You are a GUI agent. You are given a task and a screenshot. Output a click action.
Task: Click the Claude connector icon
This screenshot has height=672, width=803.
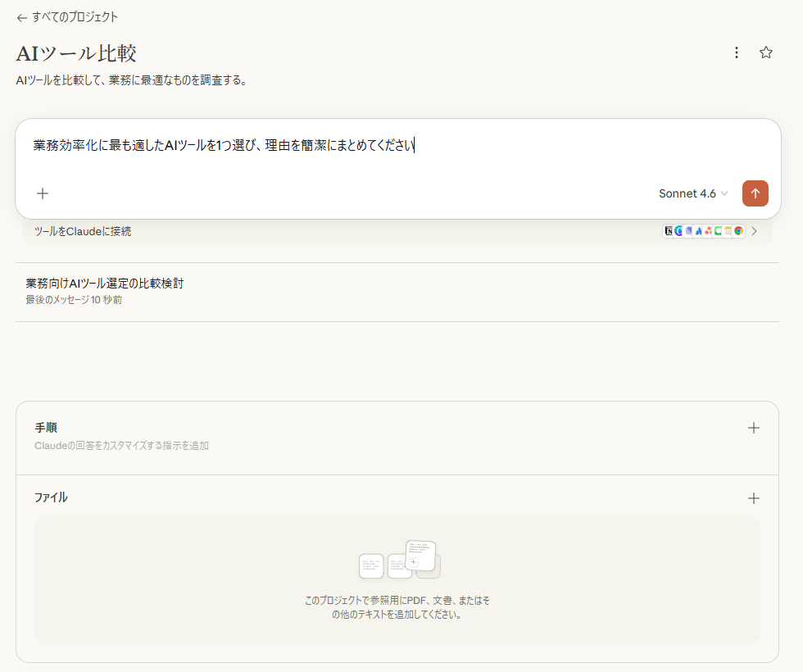tap(678, 230)
